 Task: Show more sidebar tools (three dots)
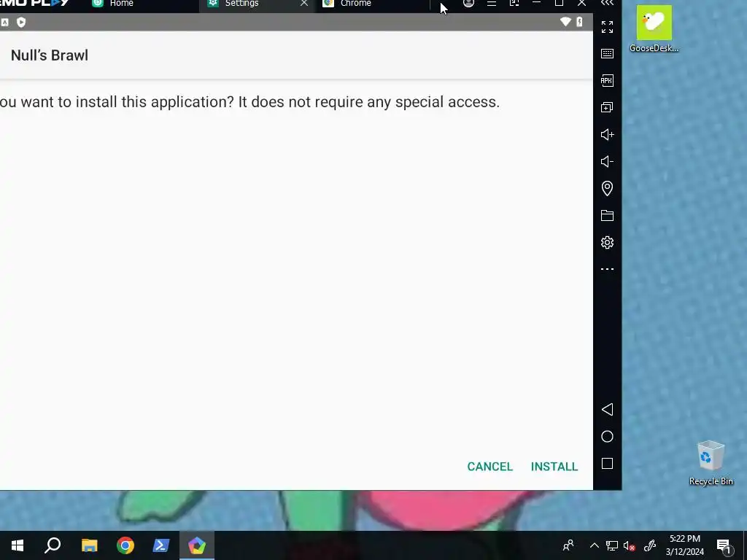point(607,269)
